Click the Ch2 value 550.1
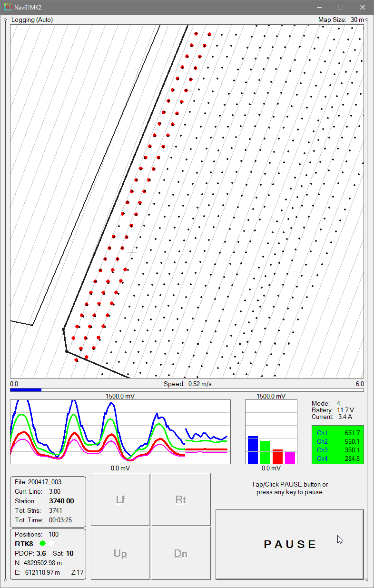The height and width of the screenshot is (588, 374). coord(352,441)
